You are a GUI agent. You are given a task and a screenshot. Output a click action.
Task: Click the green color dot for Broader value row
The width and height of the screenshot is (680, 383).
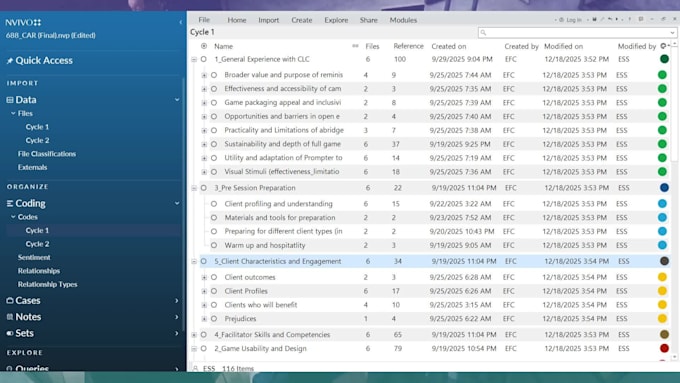point(662,75)
